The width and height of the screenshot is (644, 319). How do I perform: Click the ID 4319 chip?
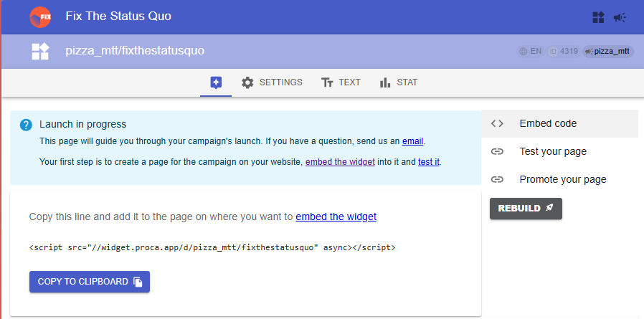click(x=564, y=52)
